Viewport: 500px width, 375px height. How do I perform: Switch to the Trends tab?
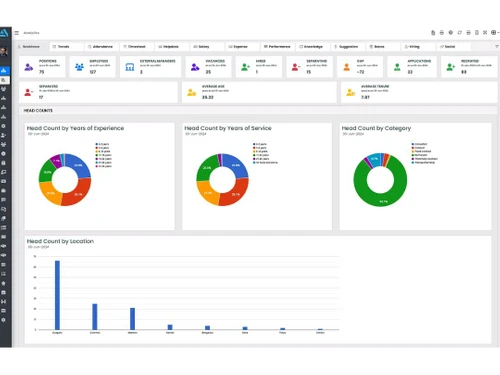[x=66, y=46]
